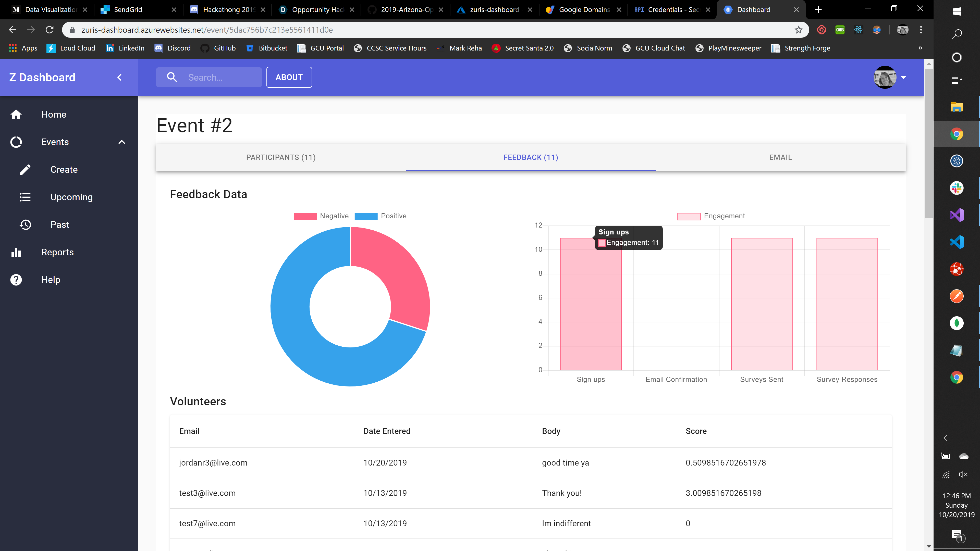The image size is (980, 551).
Task: Click the Upcoming list icon
Action: click(25, 197)
